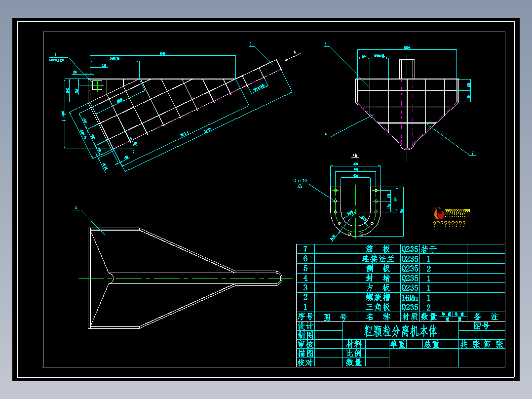532x399 pixels.
Task: Select the part name 封堵
Action: [378, 278]
